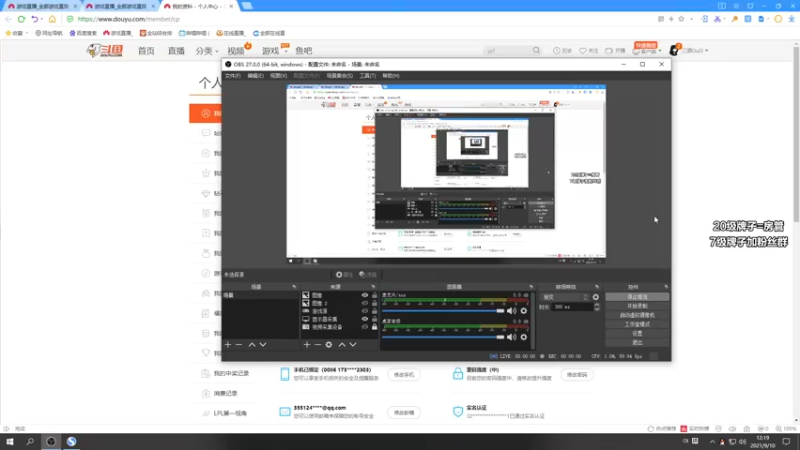Open Windows notification center
This screenshot has width=800, height=450.
click(x=786, y=441)
